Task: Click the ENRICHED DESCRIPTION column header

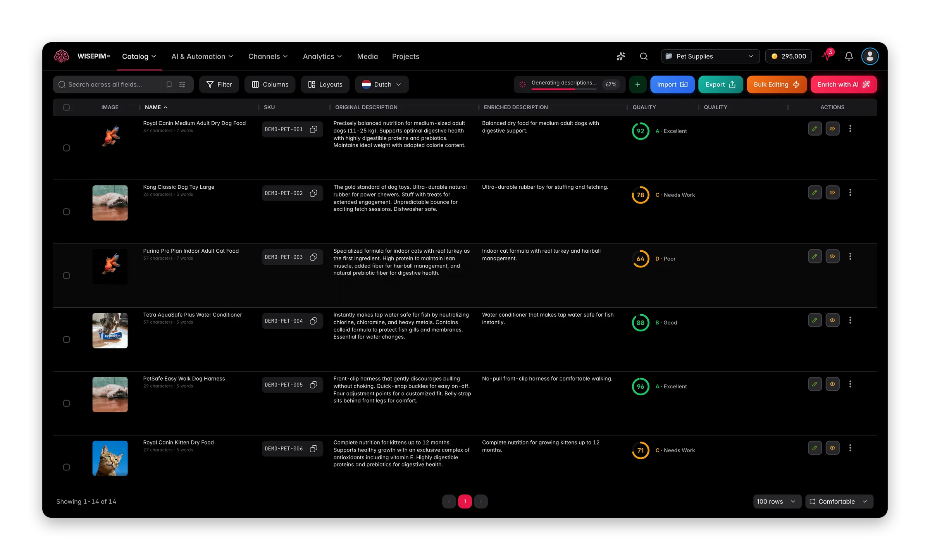Action: (x=516, y=107)
